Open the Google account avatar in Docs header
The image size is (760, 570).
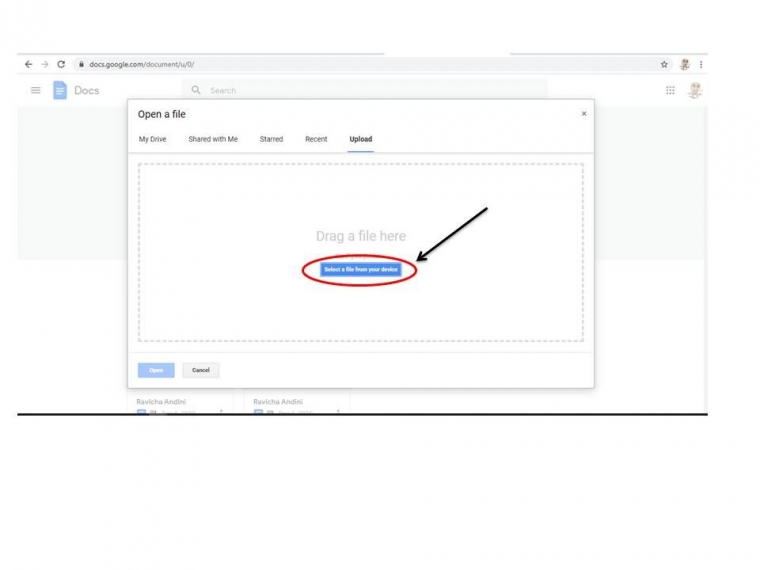click(695, 90)
